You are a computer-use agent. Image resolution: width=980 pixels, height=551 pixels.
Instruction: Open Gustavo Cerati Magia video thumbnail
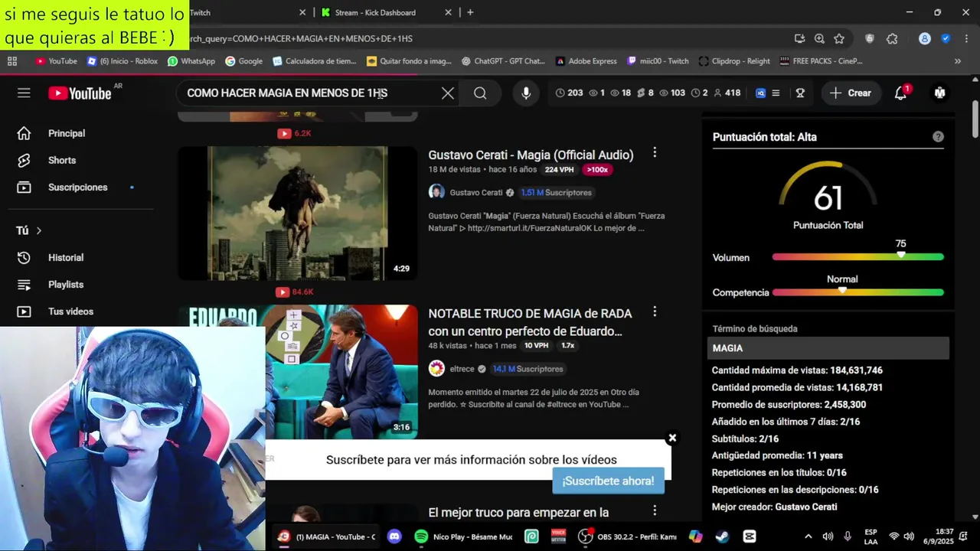pyautogui.click(x=298, y=214)
